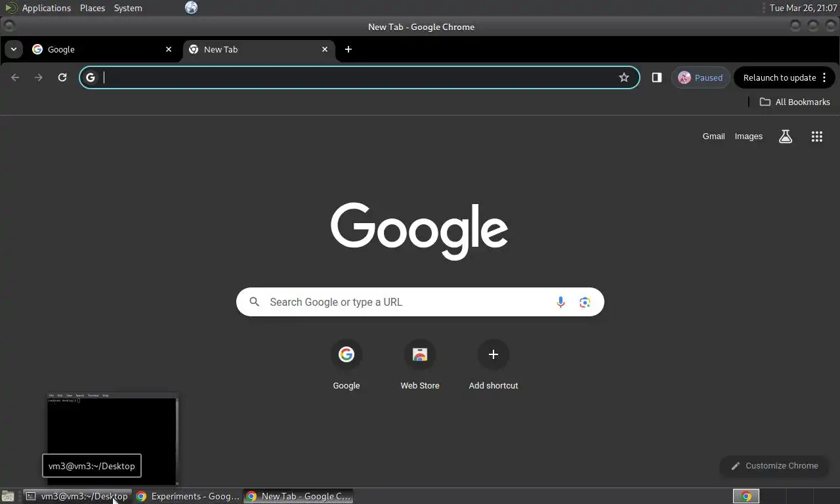Go back with the back arrow
The height and width of the screenshot is (504, 840).
pyautogui.click(x=15, y=77)
